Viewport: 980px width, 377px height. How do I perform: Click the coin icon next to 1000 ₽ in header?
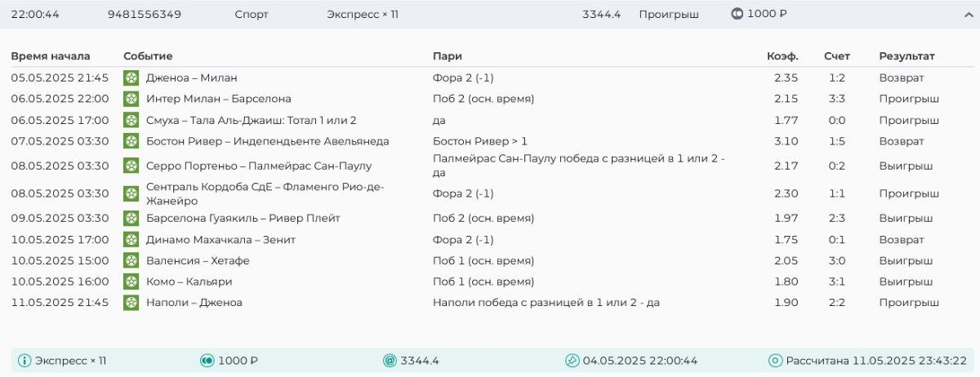pyautogui.click(x=736, y=15)
